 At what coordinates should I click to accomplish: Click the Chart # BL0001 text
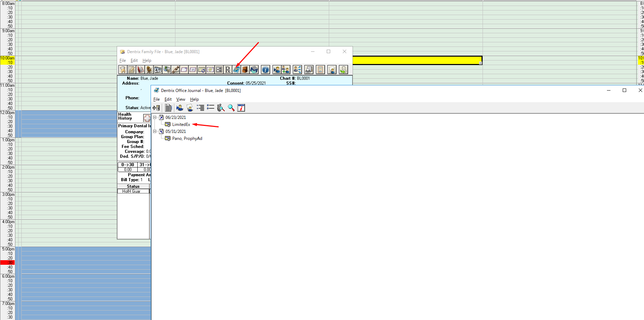click(x=295, y=78)
